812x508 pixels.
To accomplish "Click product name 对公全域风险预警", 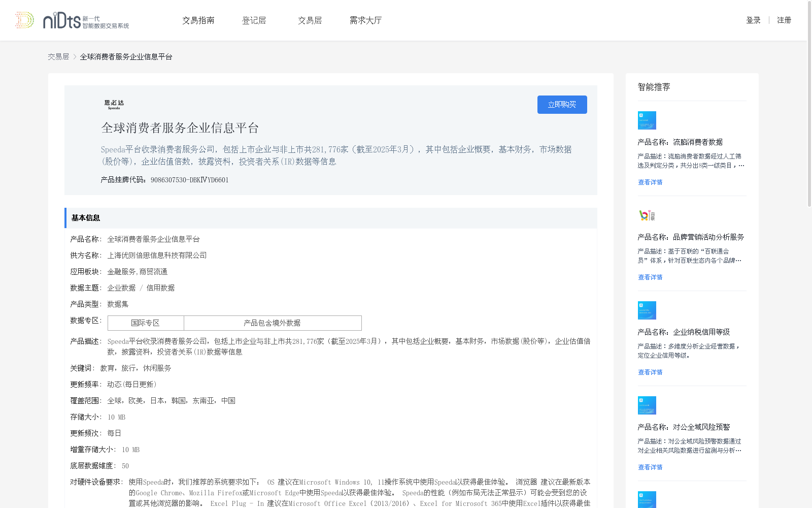I will 701,427.
